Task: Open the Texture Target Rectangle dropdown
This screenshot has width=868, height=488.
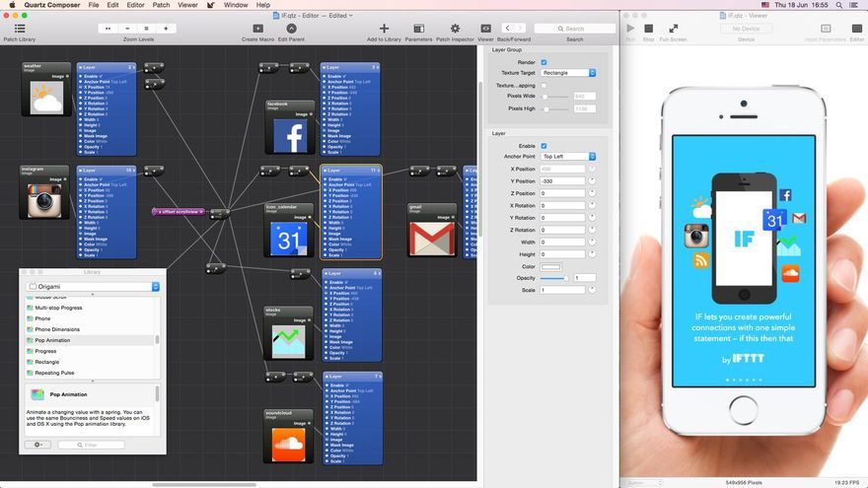Action: click(x=568, y=73)
